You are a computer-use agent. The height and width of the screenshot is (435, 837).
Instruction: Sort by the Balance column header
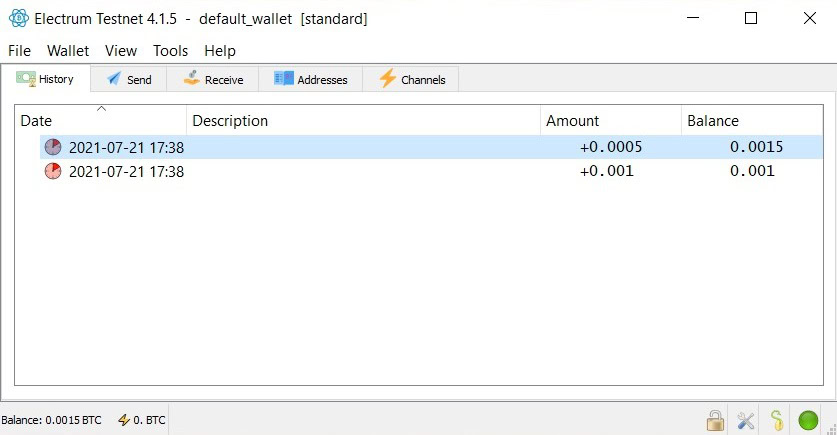coord(752,121)
